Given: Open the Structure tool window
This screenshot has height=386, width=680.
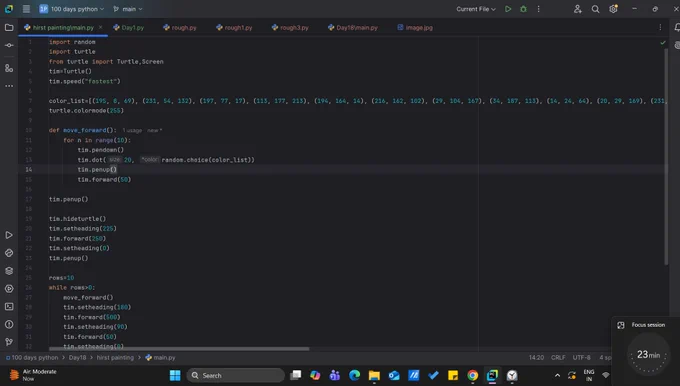Looking at the screenshot, I should tap(9, 68).
